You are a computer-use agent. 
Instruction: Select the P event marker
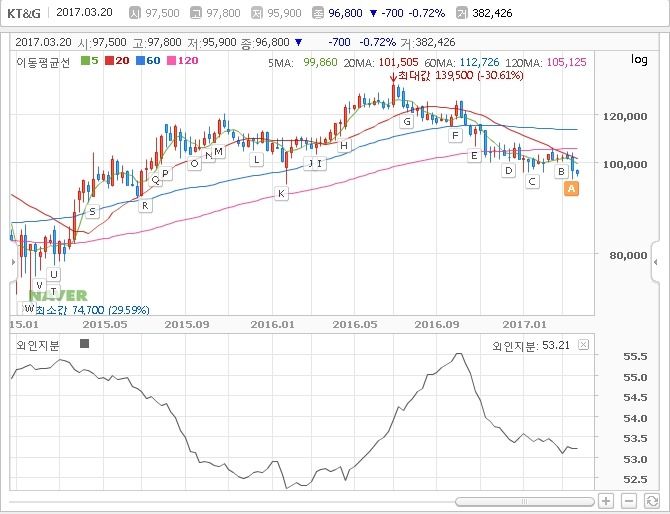pyautogui.click(x=165, y=173)
